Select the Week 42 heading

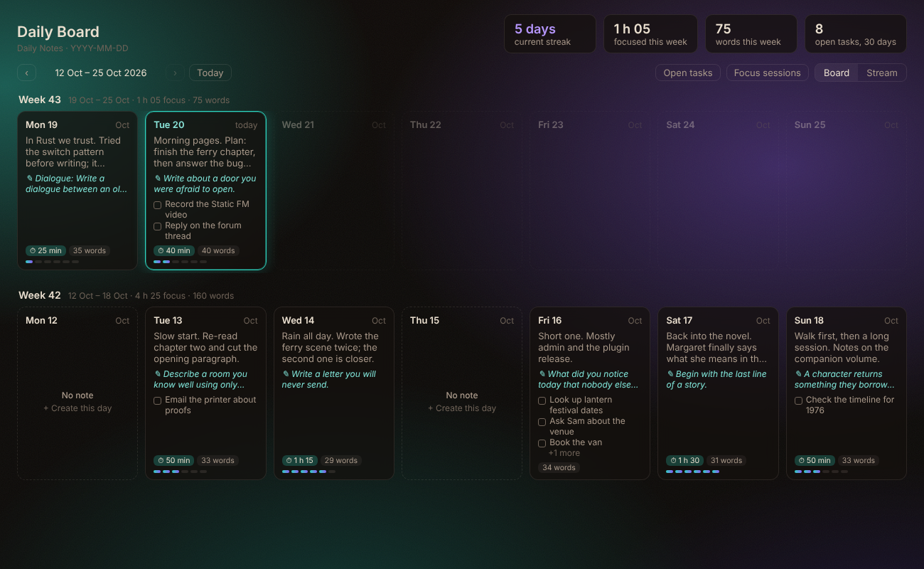click(40, 295)
